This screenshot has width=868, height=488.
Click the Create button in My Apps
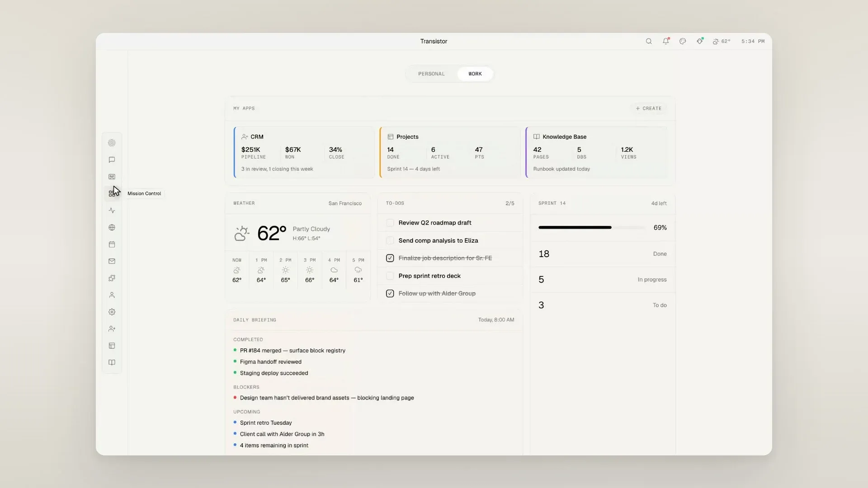[648, 108]
